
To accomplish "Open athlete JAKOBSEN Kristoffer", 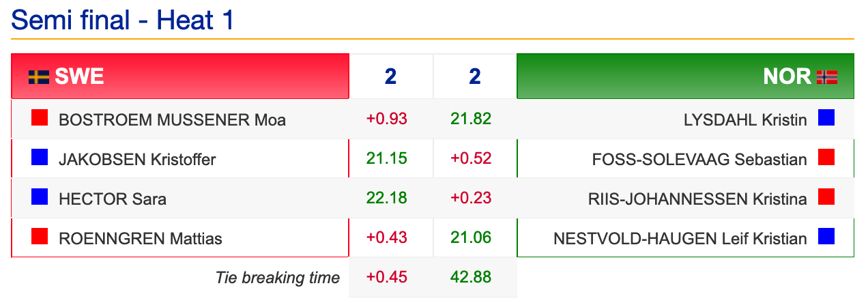I will point(137,160).
